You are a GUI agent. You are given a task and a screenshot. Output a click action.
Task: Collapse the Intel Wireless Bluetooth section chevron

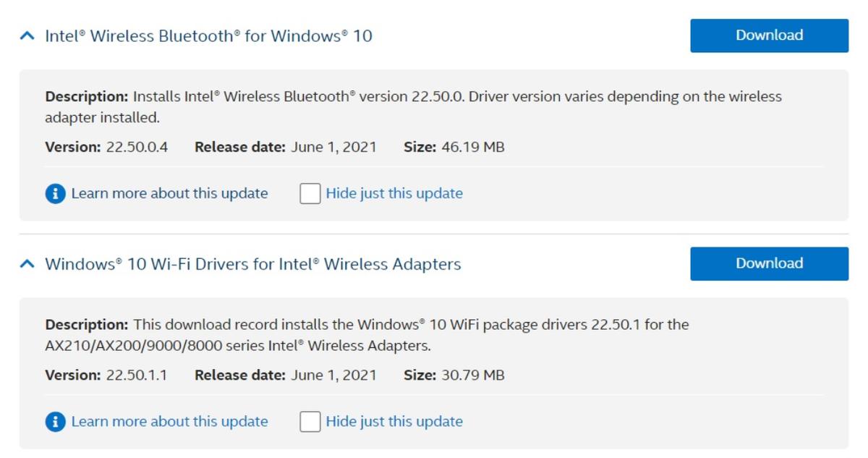pos(27,35)
